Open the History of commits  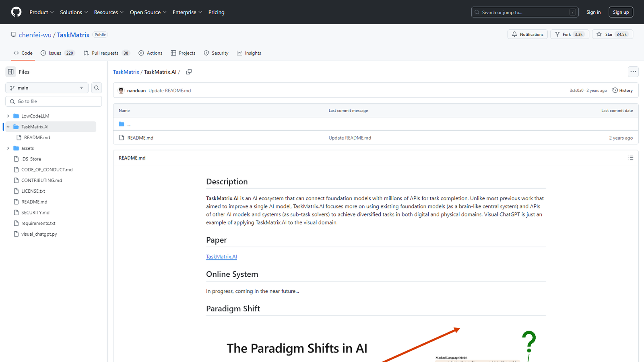pyautogui.click(x=622, y=90)
